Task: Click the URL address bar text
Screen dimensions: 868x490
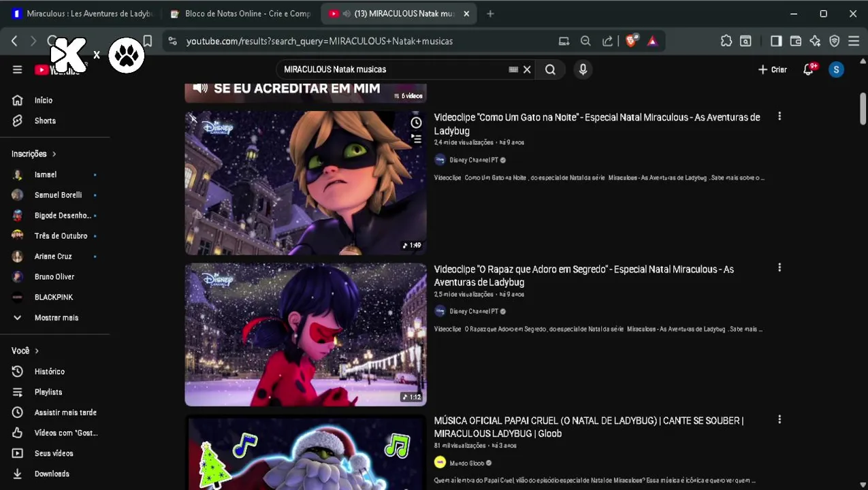Action: [319, 41]
